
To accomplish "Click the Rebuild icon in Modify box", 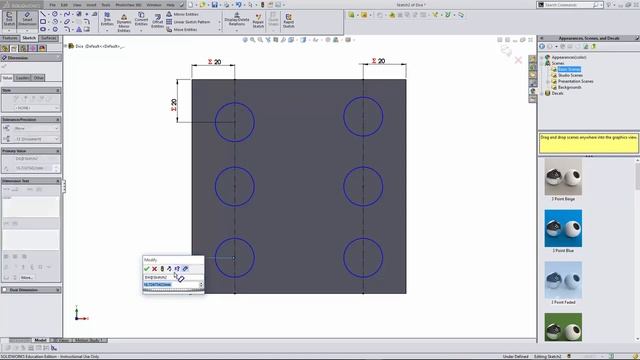I will pos(162,269).
